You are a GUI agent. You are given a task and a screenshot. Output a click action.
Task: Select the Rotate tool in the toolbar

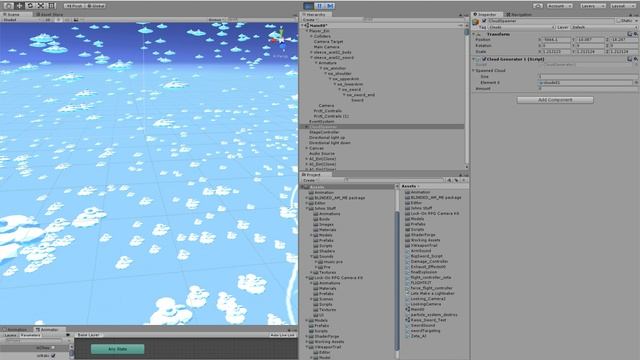click(x=30, y=6)
